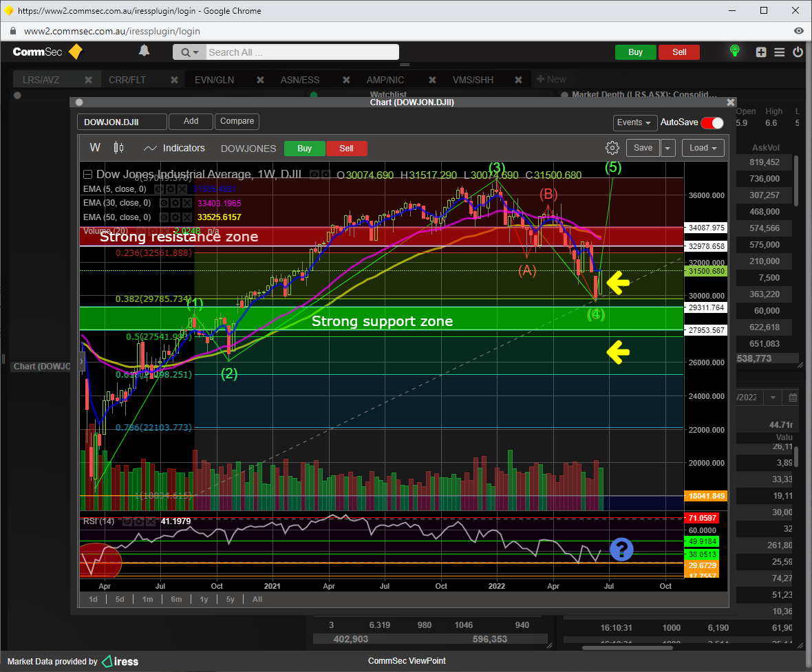Switch to the LRS/AVZ tab

click(x=41, y=80)
